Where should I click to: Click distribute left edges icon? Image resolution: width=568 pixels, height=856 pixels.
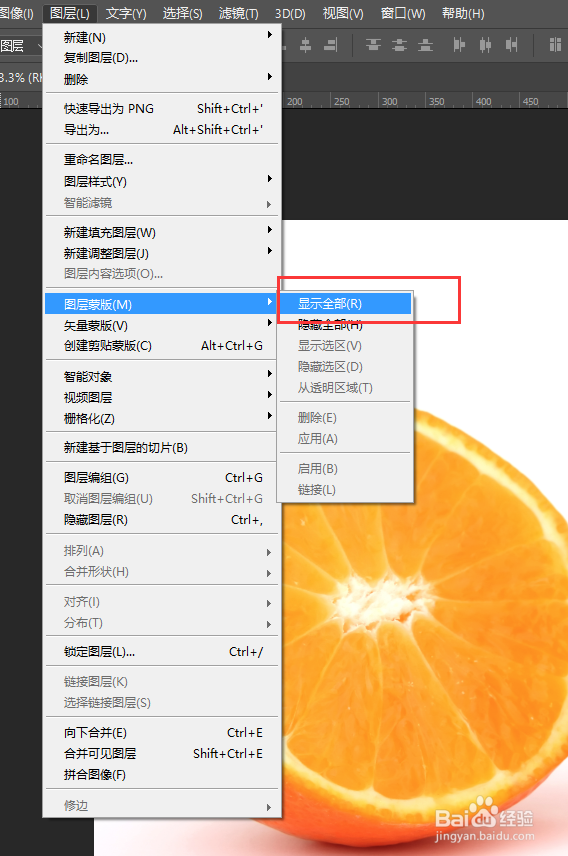[459, 45]
